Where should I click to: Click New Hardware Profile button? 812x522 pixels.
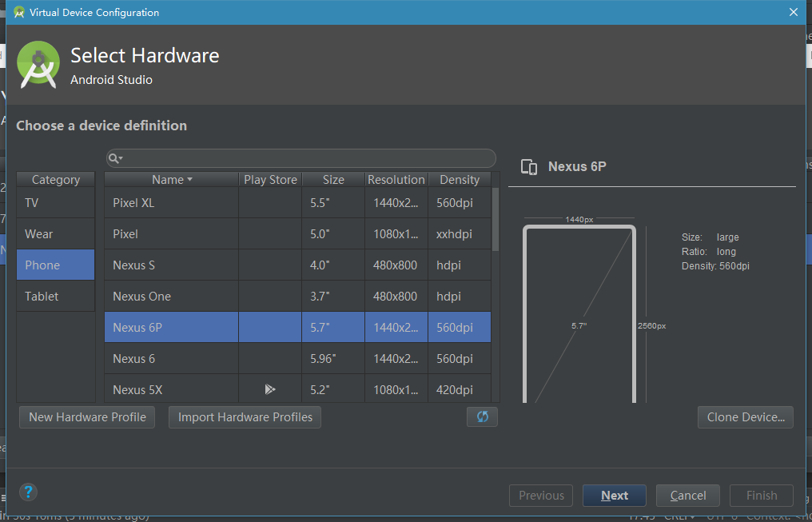coord(87,416)
